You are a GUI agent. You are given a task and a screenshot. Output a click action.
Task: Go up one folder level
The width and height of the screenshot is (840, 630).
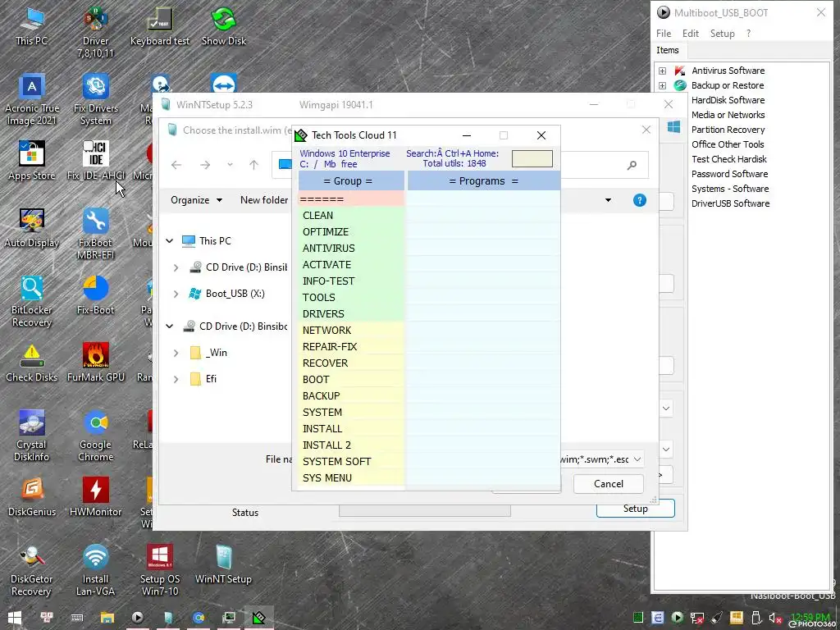pos(253,165)
